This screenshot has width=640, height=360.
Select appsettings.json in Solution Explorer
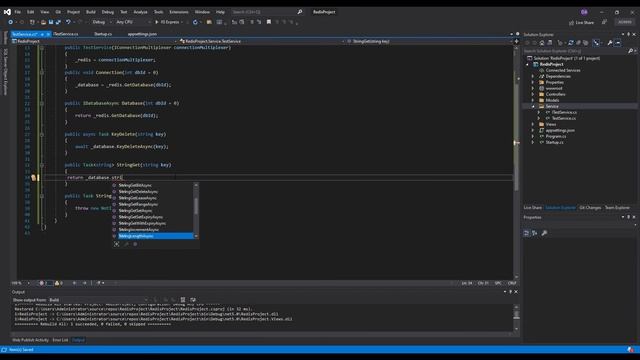560,130
